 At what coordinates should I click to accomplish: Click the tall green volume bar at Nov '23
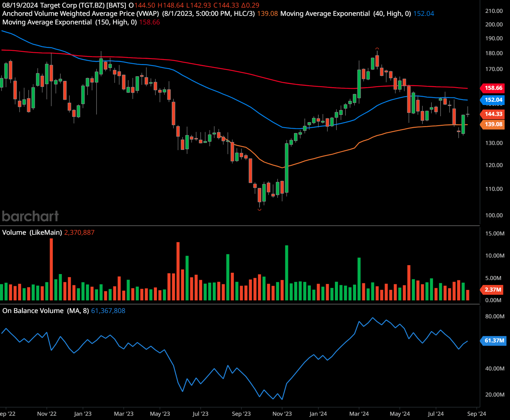click(287, 273)
